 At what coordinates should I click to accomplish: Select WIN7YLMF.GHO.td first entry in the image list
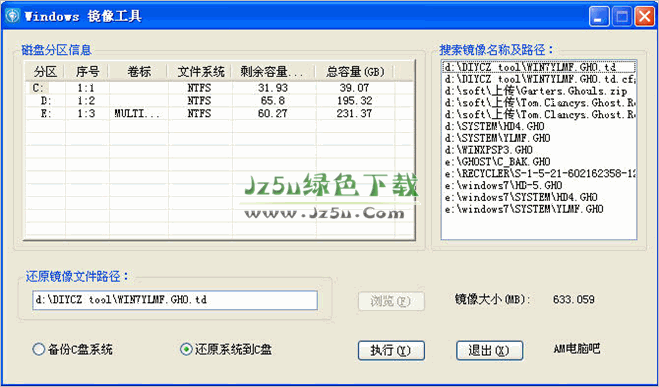539,67
